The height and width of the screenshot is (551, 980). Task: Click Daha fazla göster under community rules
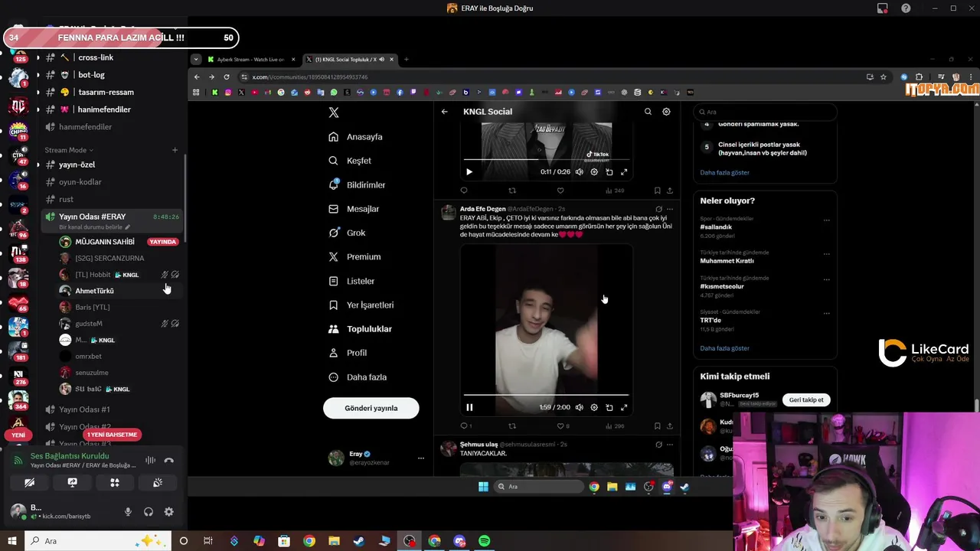click(724, 172)
